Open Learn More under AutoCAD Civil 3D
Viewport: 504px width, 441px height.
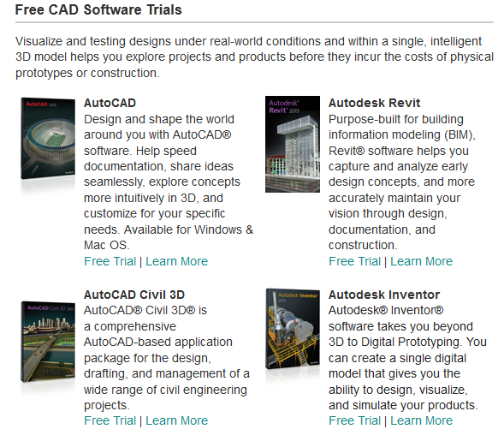pyautogui.click(x=177, y=420)
